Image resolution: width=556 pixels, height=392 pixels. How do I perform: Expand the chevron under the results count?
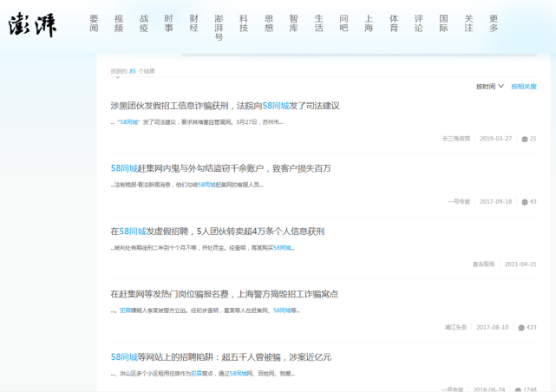click(118, 77)
